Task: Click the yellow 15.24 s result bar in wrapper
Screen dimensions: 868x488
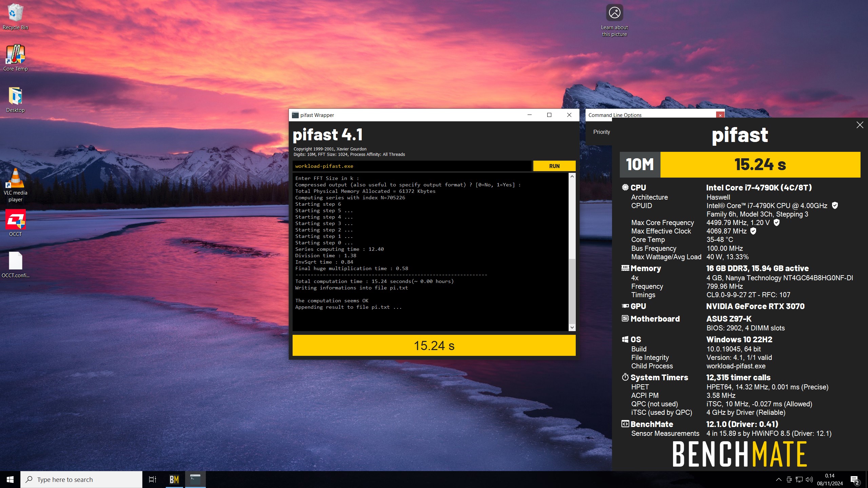Action: click(x=434, y=345)
